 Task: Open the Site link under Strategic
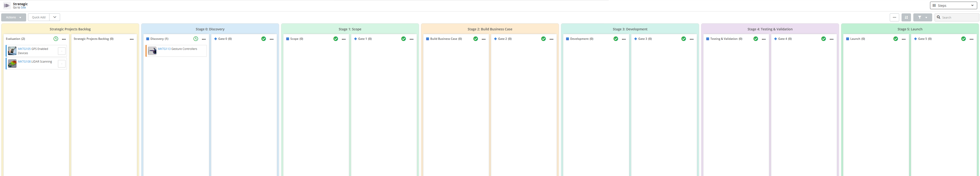click(24, 8)
